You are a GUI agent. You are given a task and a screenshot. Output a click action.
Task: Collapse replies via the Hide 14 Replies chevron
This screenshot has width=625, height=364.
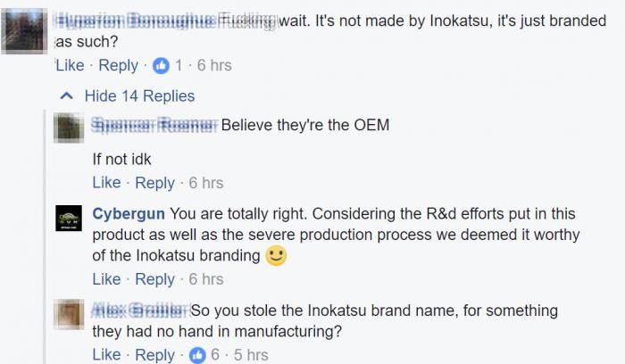(x=65, y=95)
